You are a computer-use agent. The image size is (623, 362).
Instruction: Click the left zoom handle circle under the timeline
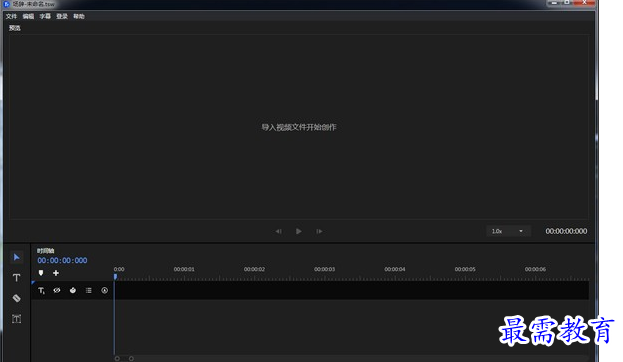click(x=117, y=358)
